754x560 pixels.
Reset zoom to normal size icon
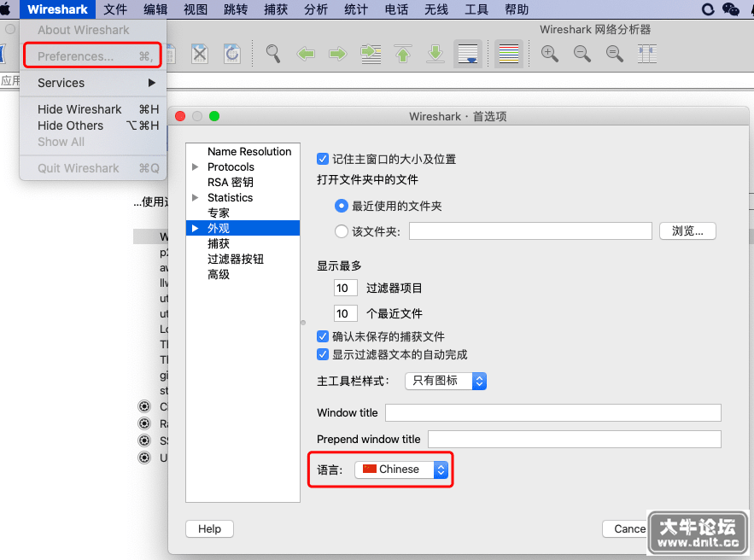615,54
